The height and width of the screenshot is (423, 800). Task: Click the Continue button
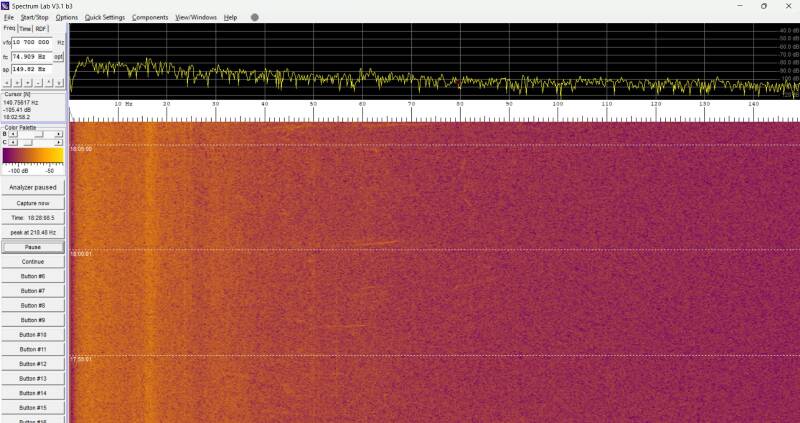(x=33, y=262)
